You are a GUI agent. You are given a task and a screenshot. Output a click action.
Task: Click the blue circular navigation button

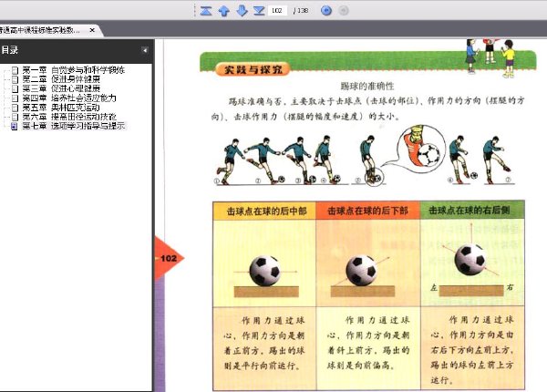[326, 11]
